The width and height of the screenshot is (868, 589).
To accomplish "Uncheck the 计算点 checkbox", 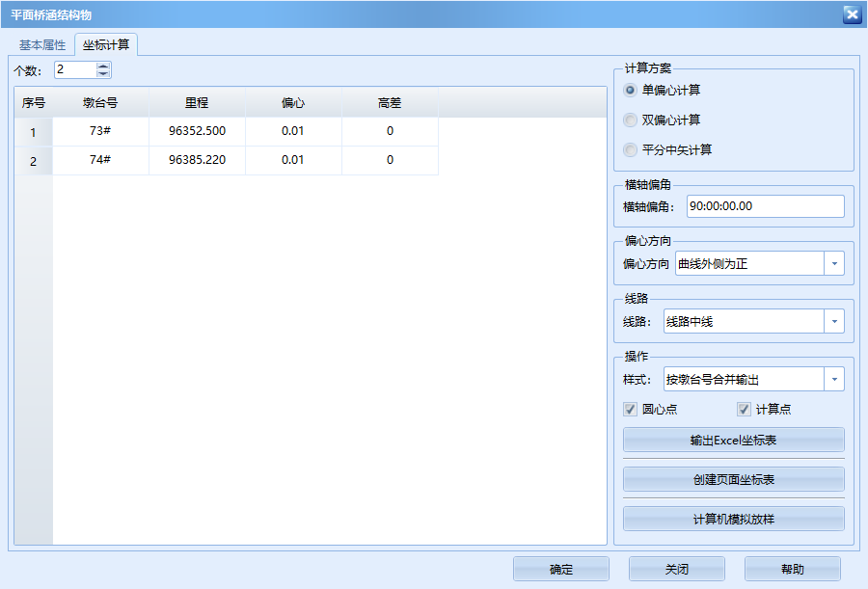I will (744, 410).
